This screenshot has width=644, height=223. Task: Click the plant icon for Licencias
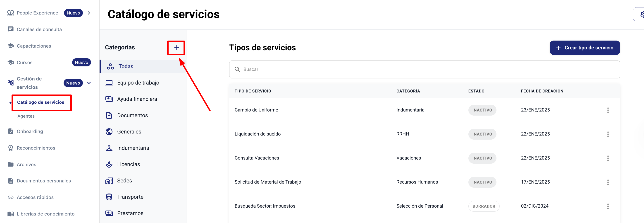[109, 164]
